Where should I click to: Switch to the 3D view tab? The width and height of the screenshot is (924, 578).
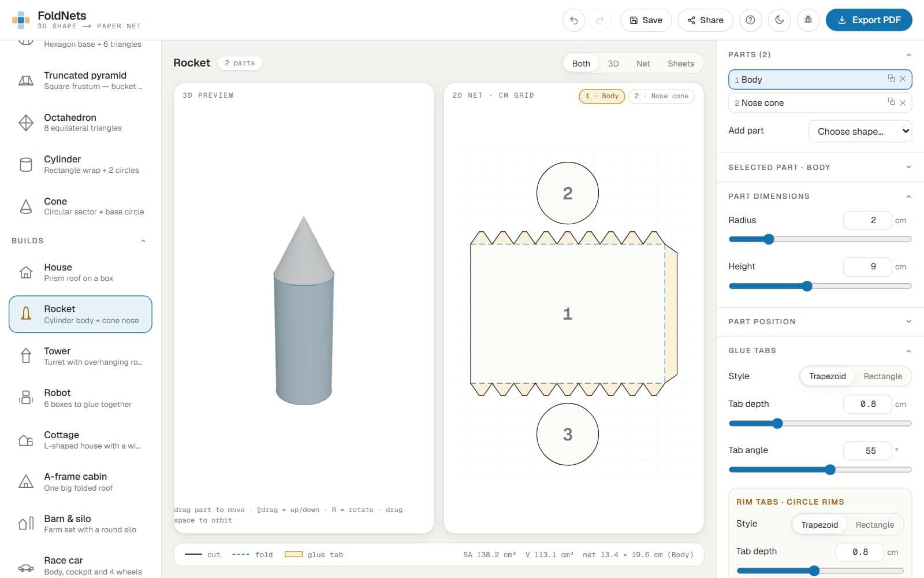pos(613,64)
